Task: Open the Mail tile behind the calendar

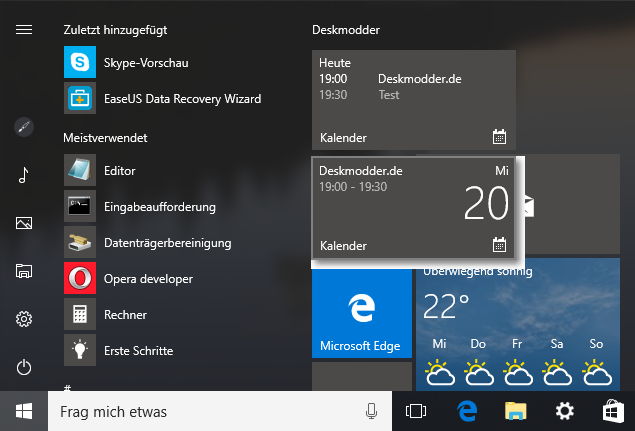Action: (573, 204)
